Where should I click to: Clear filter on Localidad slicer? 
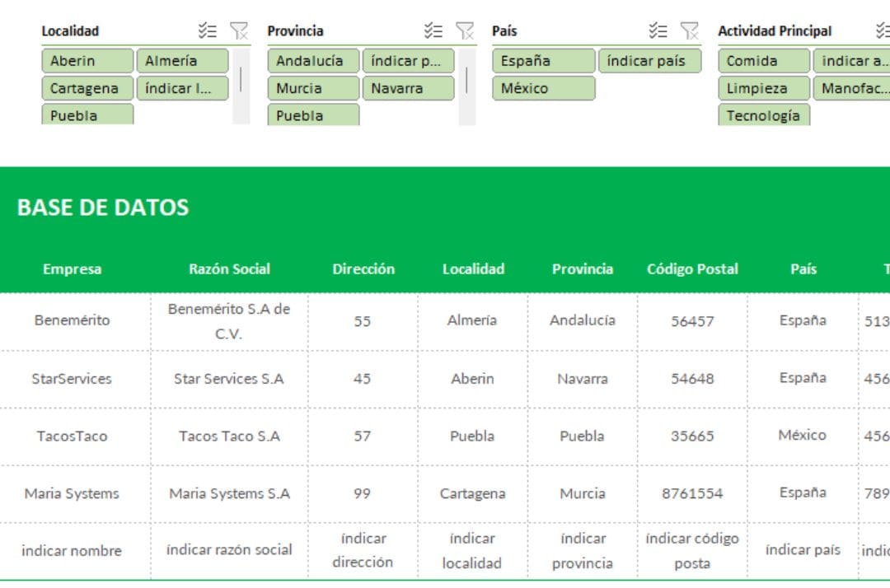pos(239,30)
